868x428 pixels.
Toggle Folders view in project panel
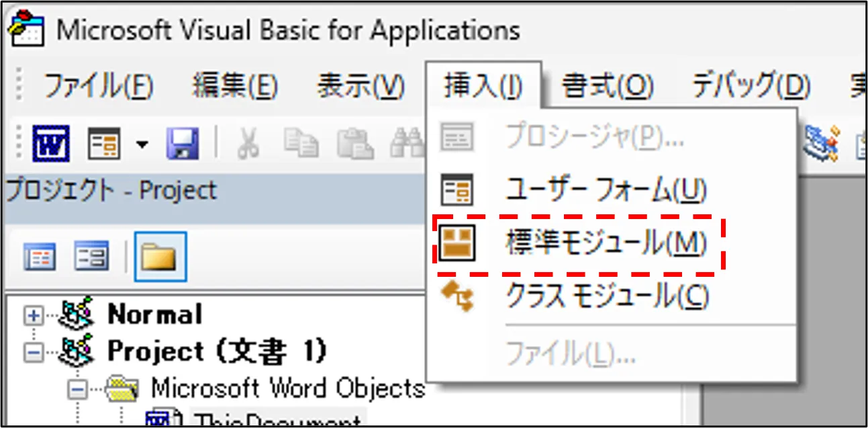click(x=160, y=257)
